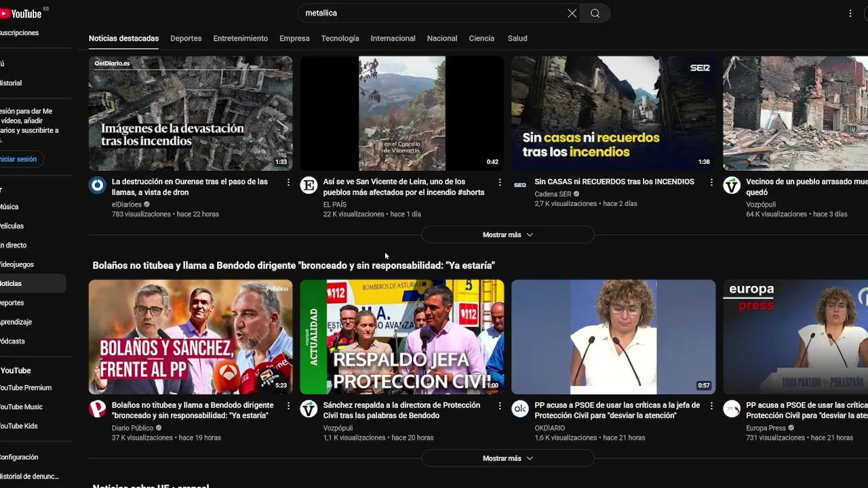Open the OKDIARIO channel name link
868x488 pixels.
tap(549, 428)
